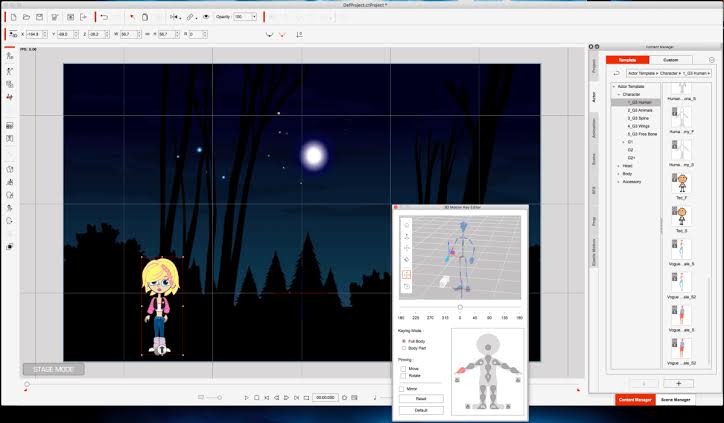Click the sort-order arrow icon
Viewport: 724px width, 423px height.
pos(299,35)
